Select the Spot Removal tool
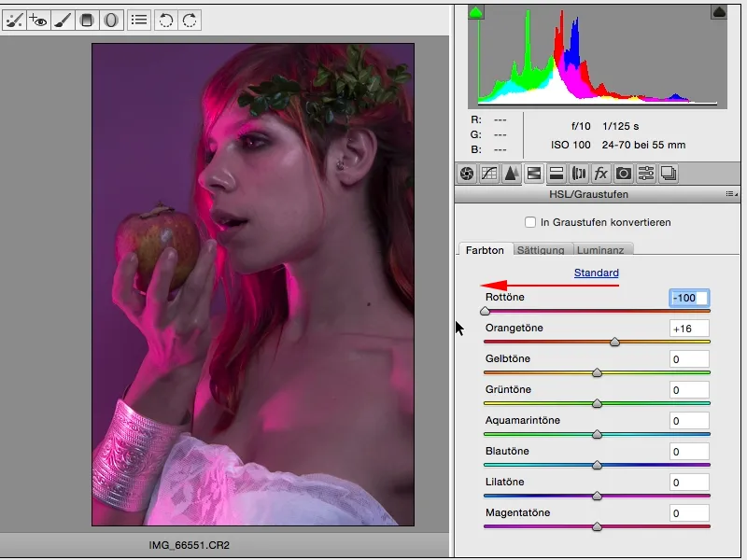 point(14,20)
